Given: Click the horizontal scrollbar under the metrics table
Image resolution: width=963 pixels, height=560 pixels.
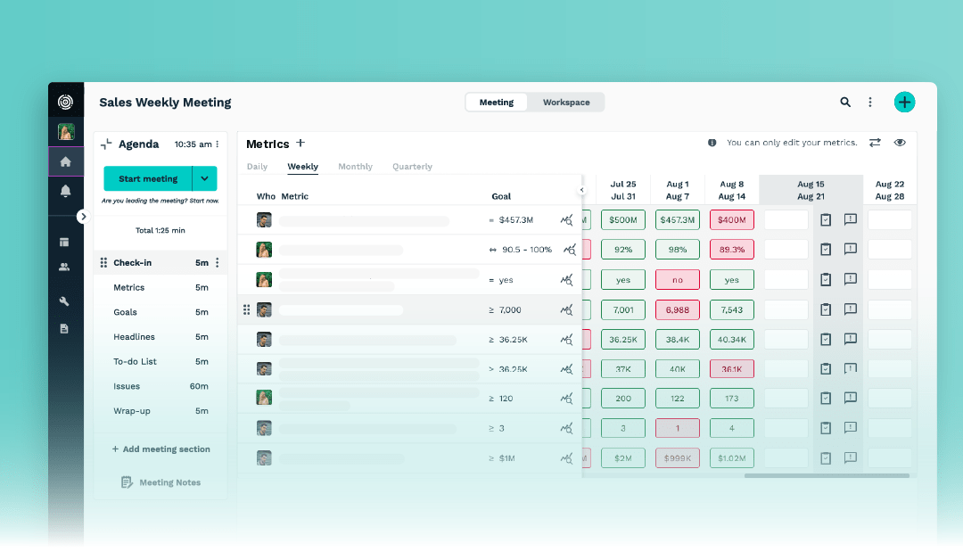Looking at the screenshot, I should pyautogui.click(x=827, y=475).
